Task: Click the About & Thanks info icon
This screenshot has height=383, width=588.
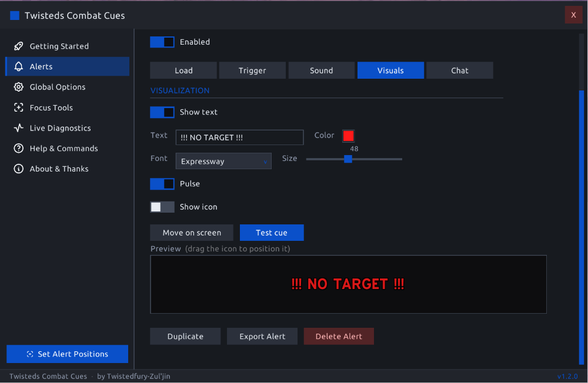Action: tap(18, 169)
